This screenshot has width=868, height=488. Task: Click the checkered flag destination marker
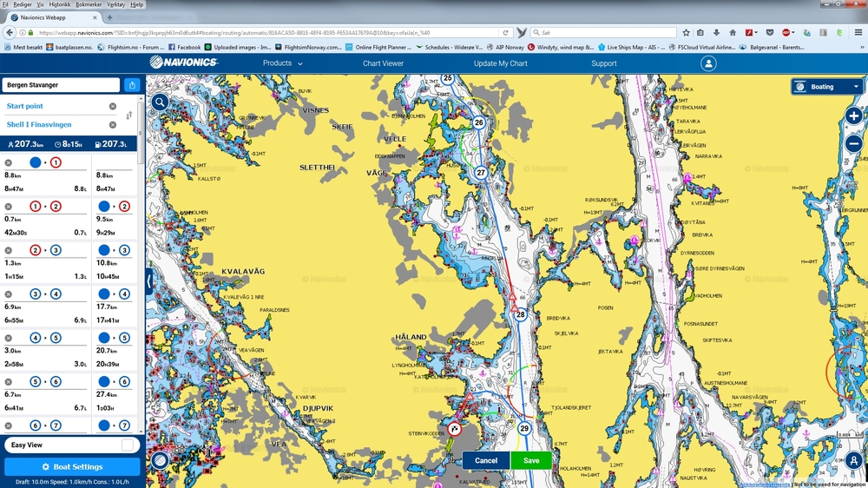[x=455, y=428]
